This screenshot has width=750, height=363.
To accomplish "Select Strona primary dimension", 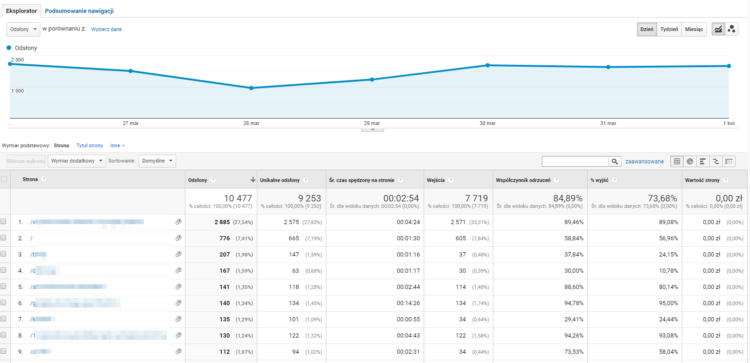I will click(x=62, y=145).
